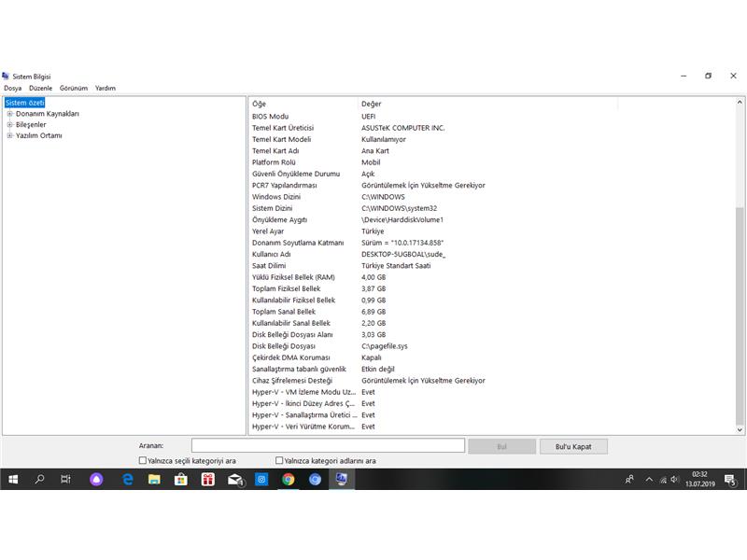The width and height of the screenshot is (747, 560).
Task: Select Donanım Kaynakları tree item label
Action: pos(48,114)
